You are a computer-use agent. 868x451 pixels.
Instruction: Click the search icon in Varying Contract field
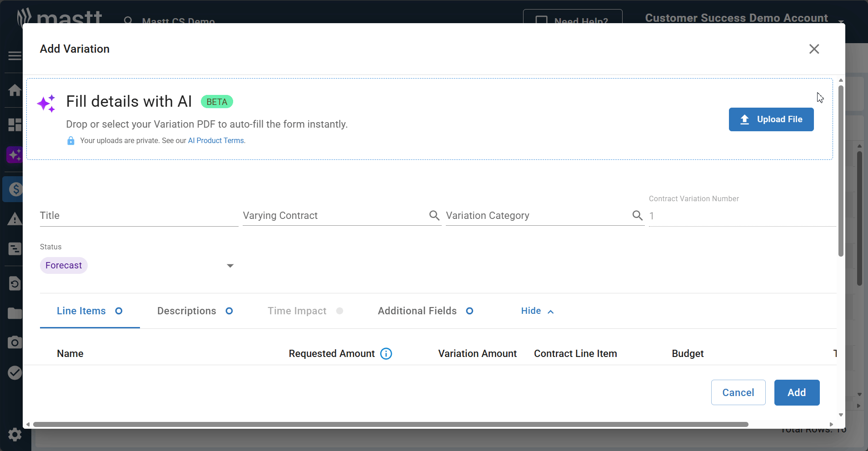pyautogui.click(x=434, y=215)
